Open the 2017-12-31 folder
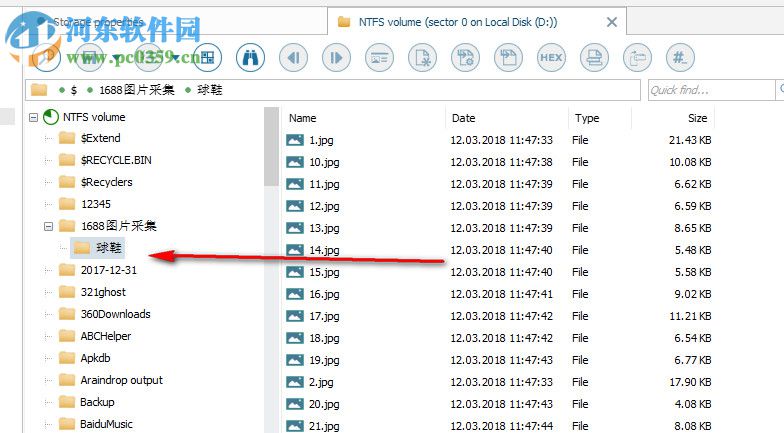 (x=108, y=270)
